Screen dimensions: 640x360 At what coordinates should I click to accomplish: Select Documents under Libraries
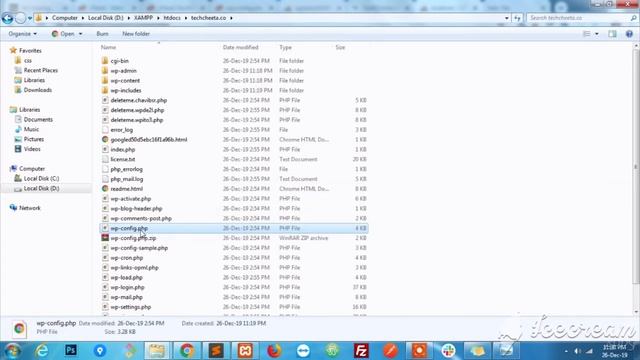tap(38, 120)
